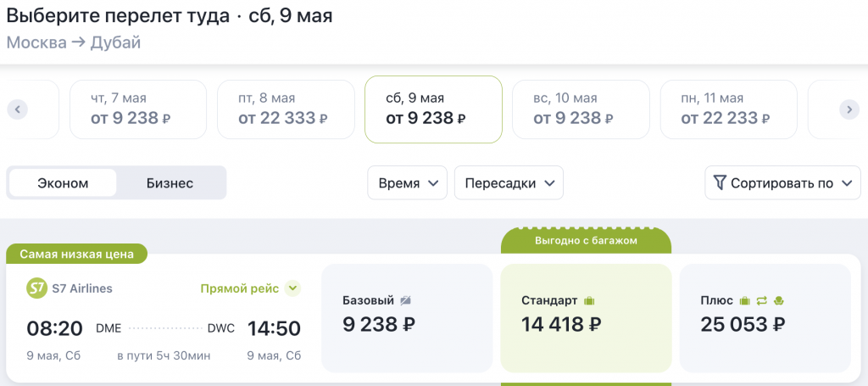Click the filter funnel icon by Сортировать по

click(x=720, y=182)
